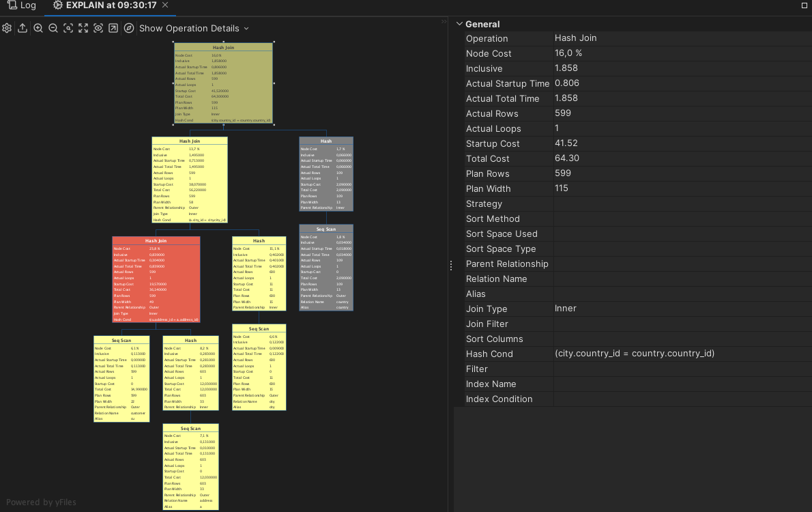Image resolution: width=812 pixels, height=512 pixels.
Task: Hide the details side panel chevron
Action: (x=444, y=22)
